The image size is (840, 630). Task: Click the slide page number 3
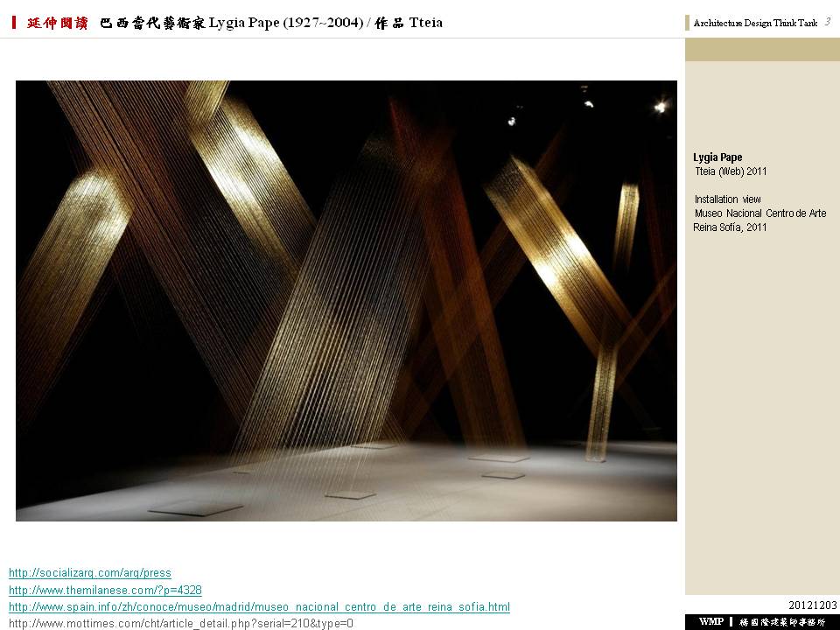[x=827, y=22]
